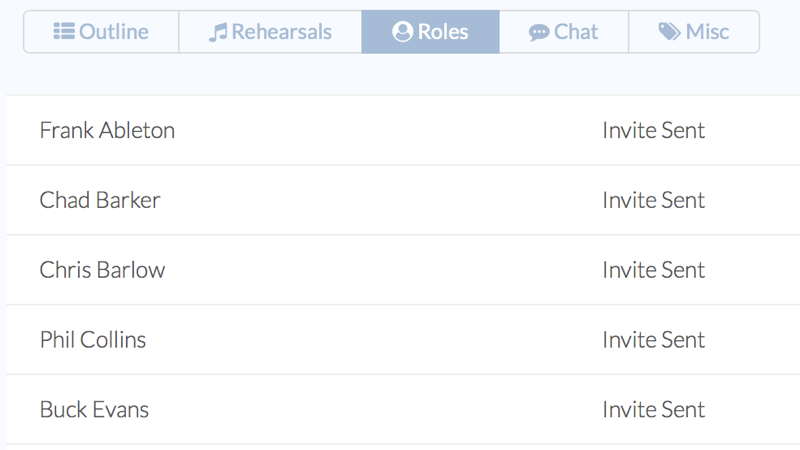
Task: Click Invite Sent for Buck Evans
Action: click(654, 409)
